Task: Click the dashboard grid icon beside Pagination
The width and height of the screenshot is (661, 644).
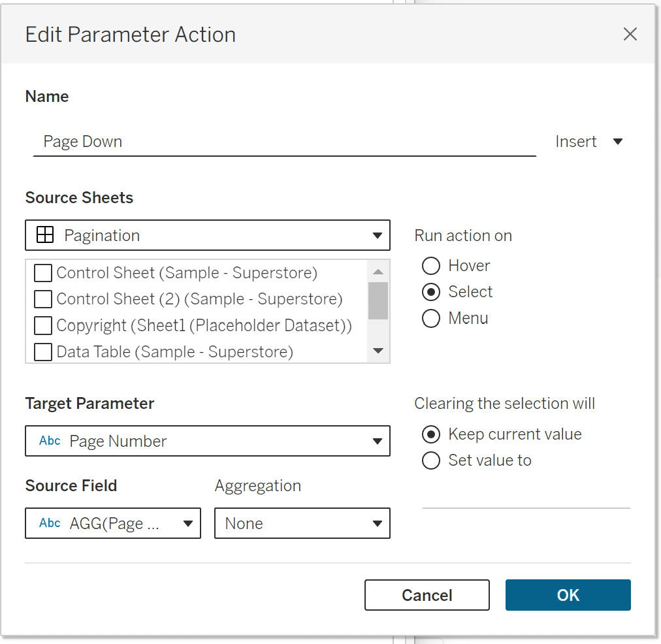Action: coord(44,234)
